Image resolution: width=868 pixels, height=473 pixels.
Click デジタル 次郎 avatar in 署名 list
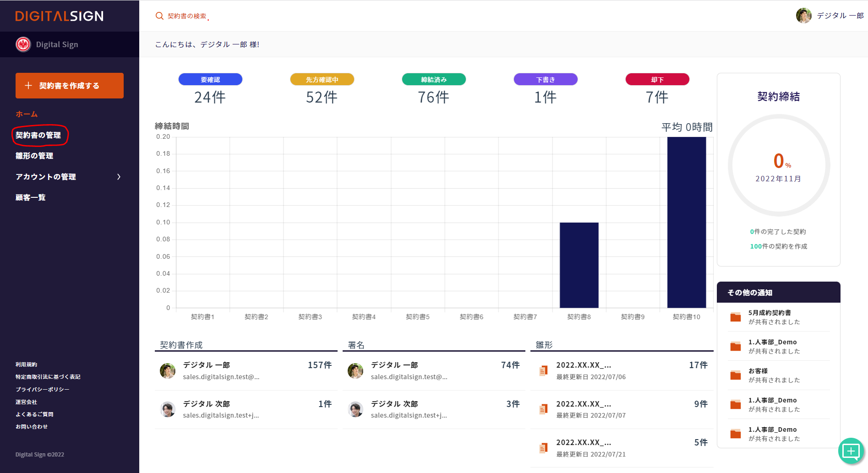tap(355, 409)
